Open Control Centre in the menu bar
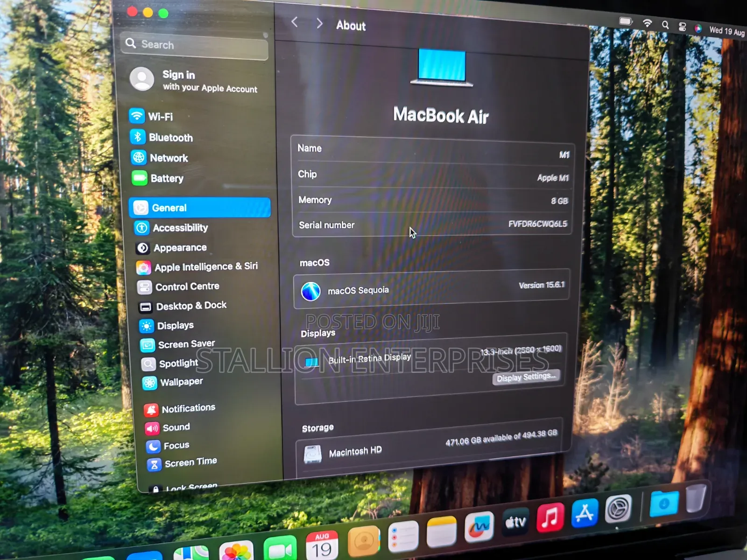The width and height of the screenshot is (747, 560). point(682,27)
